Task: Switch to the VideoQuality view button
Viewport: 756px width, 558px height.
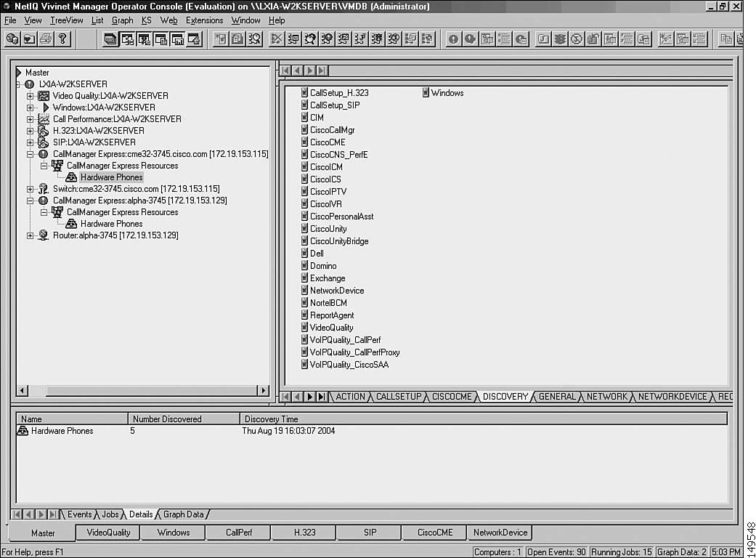Action: coord(108,533)
